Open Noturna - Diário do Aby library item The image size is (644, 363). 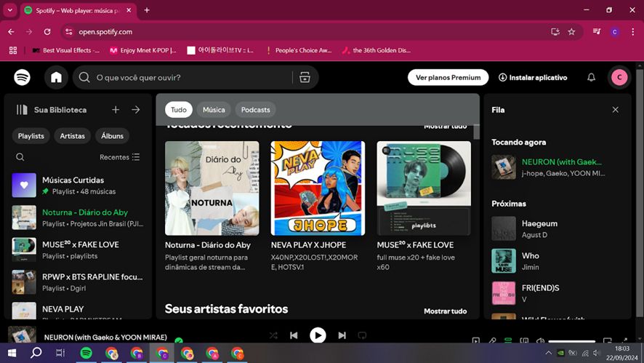coord(78,218)
